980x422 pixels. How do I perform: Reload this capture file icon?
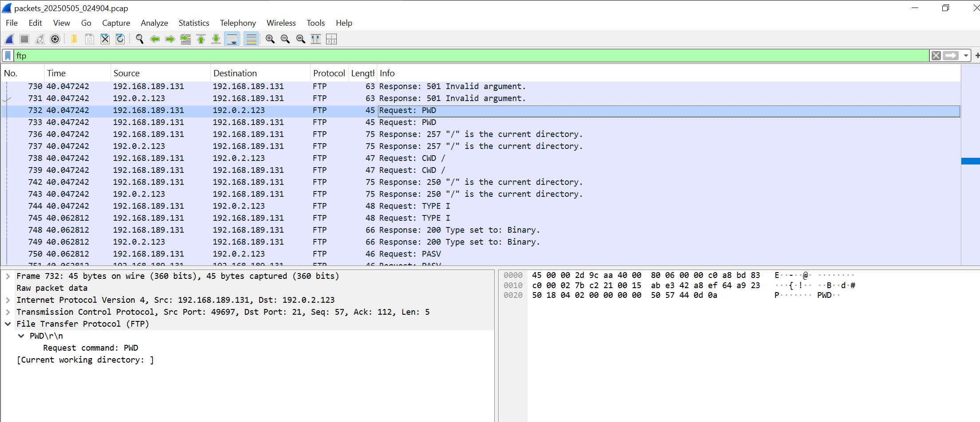[120, 39]
